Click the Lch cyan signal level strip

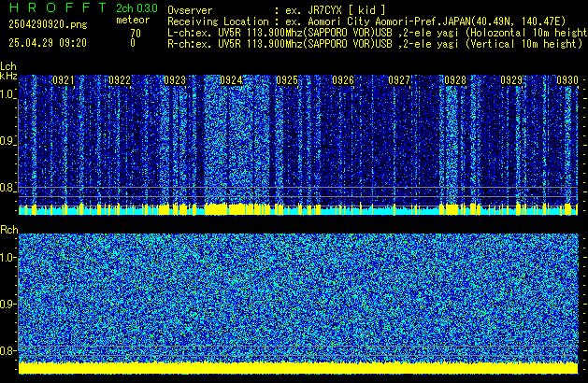point(298,210)
